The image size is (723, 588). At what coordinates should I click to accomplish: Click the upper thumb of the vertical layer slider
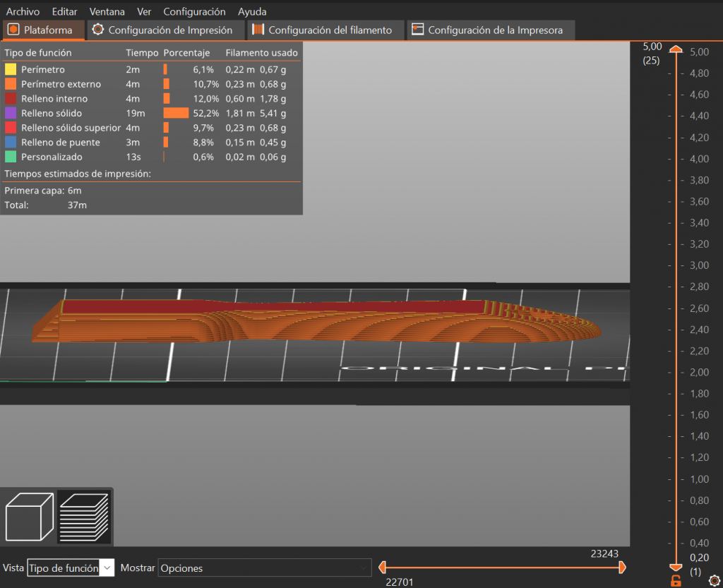coord(676,49)
